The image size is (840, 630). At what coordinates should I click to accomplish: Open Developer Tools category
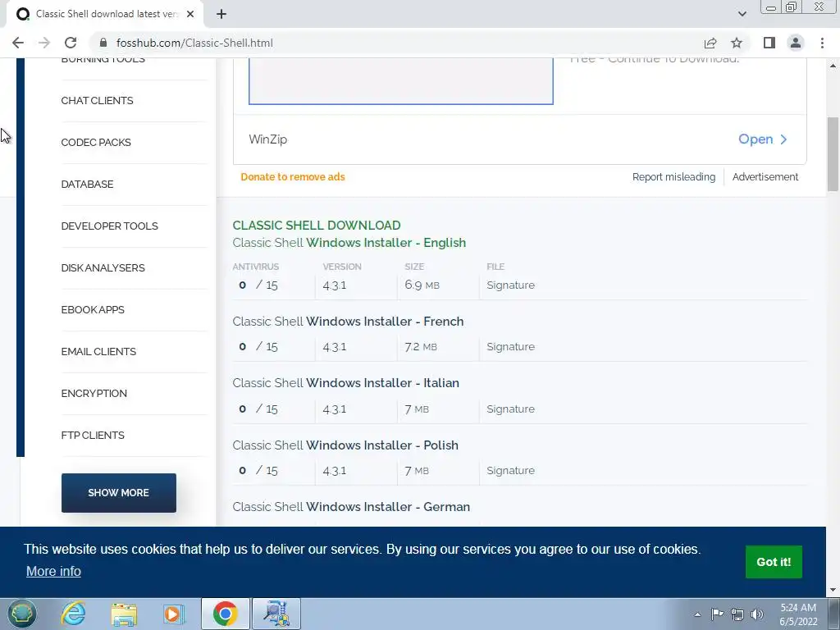(x=109, y=226)
